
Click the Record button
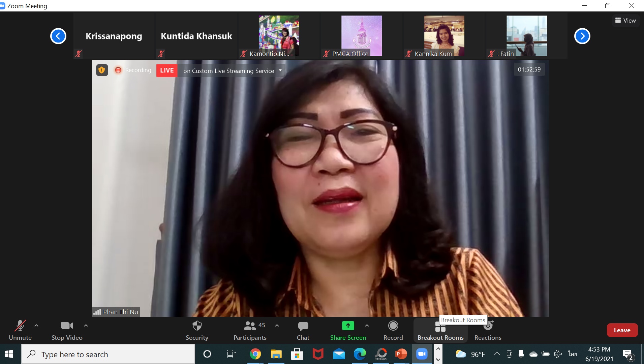point(393,330)
